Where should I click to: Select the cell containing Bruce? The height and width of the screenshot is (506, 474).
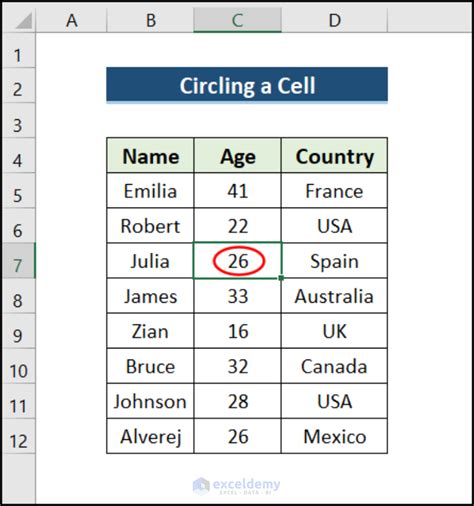click(x=150, y=366)
